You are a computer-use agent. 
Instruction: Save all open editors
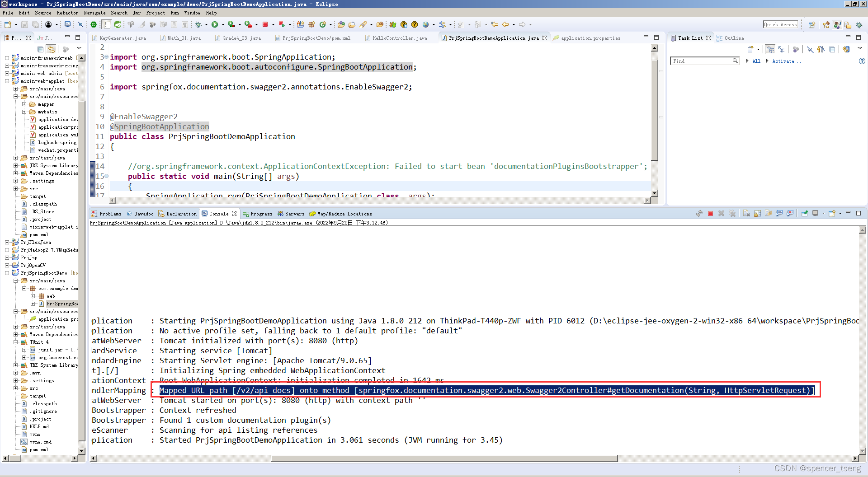tap(36, 24)
